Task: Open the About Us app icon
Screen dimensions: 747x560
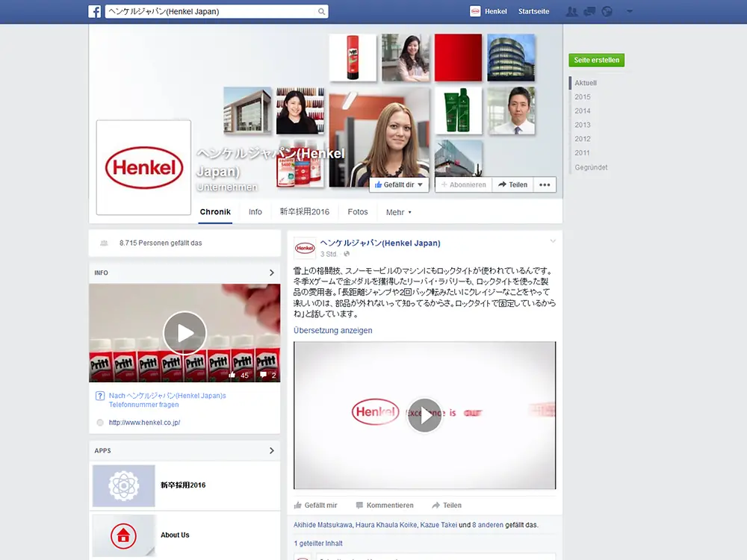Action: (124, 535)
